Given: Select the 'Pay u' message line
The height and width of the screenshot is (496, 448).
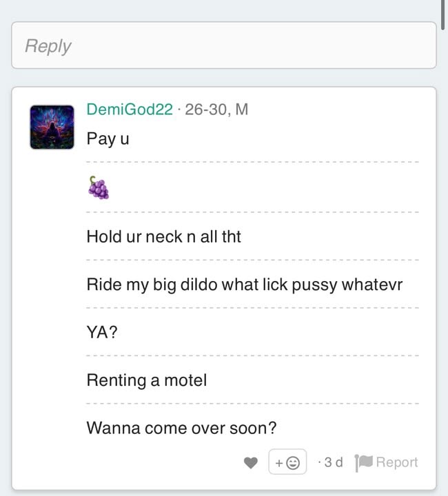Looking at the screenshot, I should tap(108, 139).
